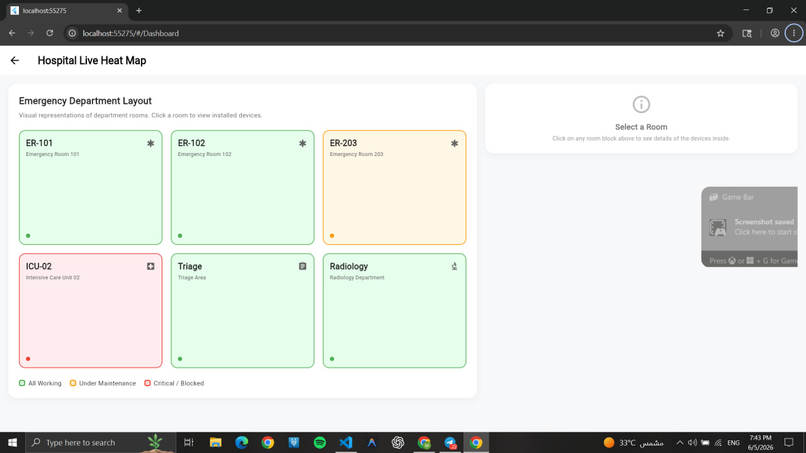This screenshot has width=806, height=453.
Task: Click the browser back navigation button
Action: point(12,33)
